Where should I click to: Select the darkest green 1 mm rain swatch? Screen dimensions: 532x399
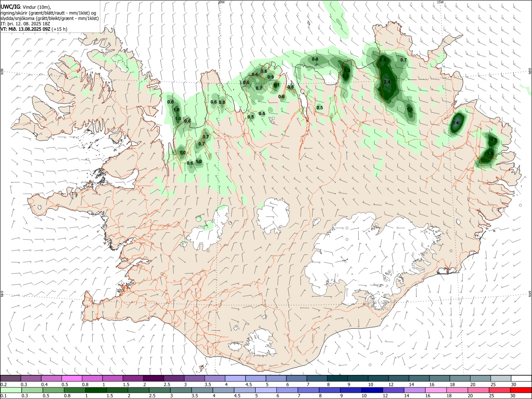point(96,390)
